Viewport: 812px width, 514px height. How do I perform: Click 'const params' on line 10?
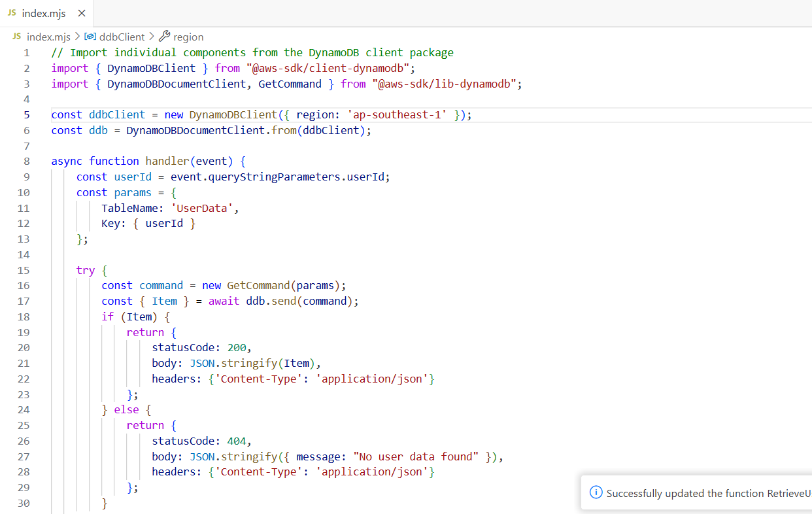tap(114, 192)
